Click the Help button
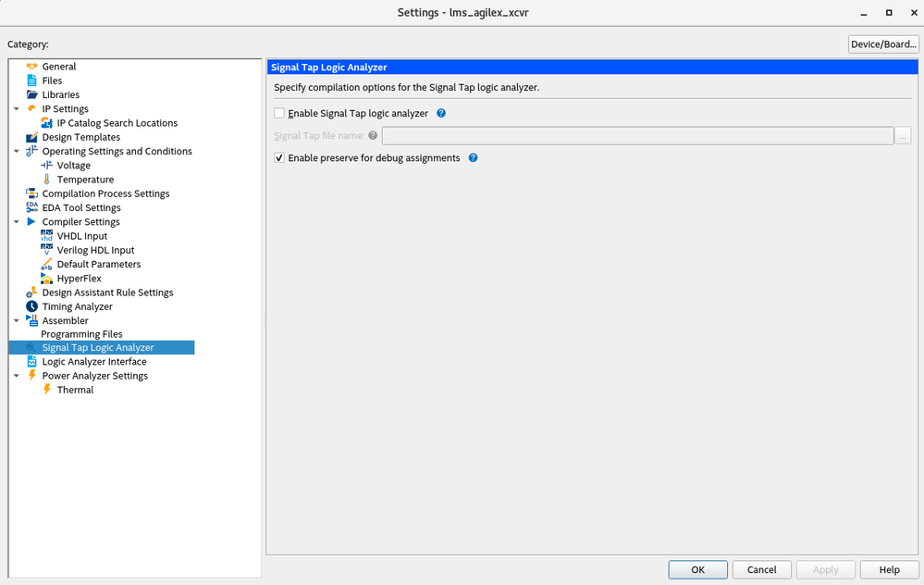924x585 pixels. [x=889, y=569]
